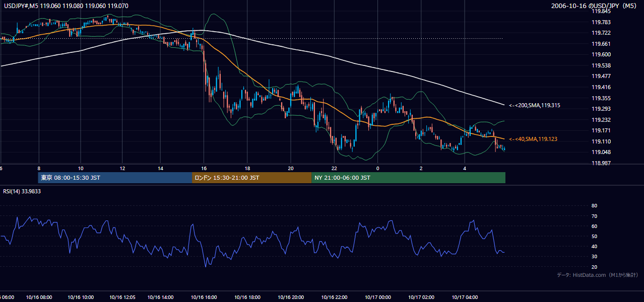Click the 10/16 10:00 time label
This screenshot has height=302, width=644.
[x=81, y=297]
